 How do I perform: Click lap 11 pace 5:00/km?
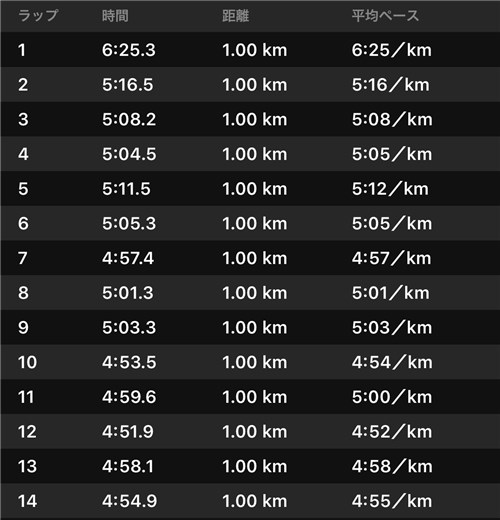[392, 397]
